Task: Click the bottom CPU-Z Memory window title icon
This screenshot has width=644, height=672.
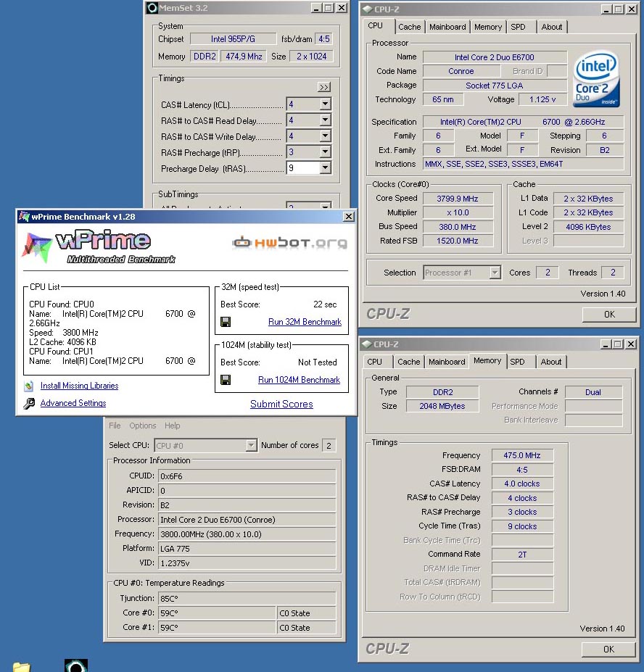Action: tap(366, 344)
